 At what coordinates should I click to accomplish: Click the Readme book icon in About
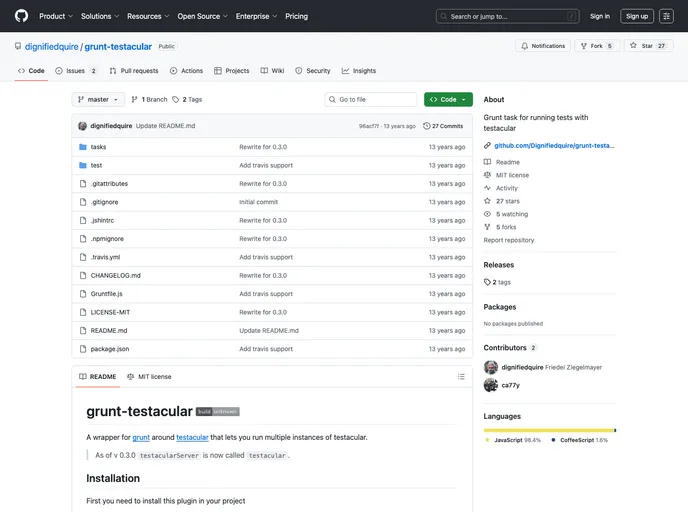click(487, 162)
